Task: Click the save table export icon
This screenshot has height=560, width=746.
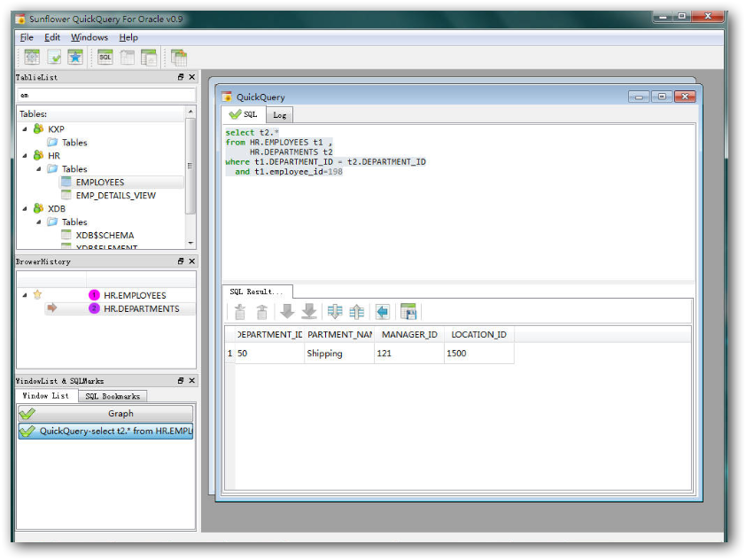Action: (408, 312)
